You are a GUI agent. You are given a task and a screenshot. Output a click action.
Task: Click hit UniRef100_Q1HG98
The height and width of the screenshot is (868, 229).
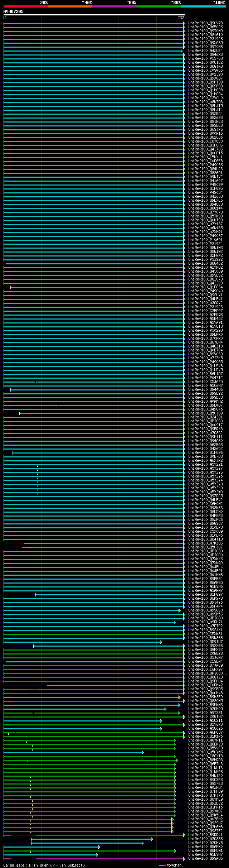[205, 90]
